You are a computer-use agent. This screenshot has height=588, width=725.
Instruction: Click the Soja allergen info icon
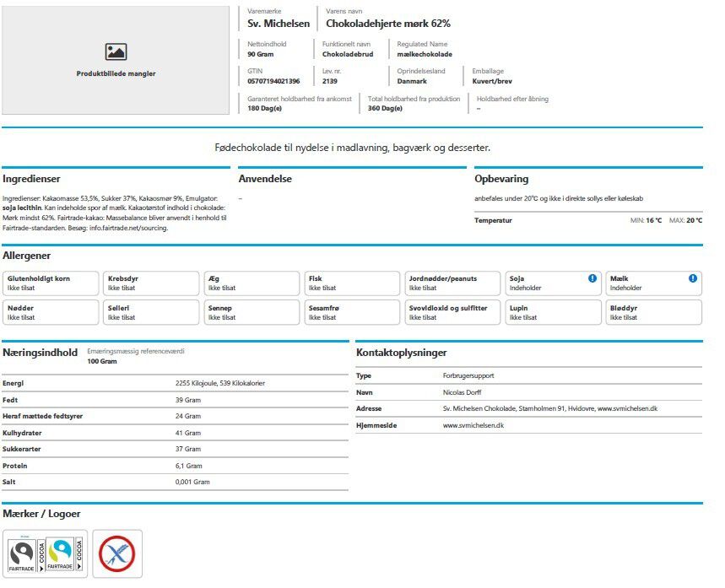(x=592, y=278)
